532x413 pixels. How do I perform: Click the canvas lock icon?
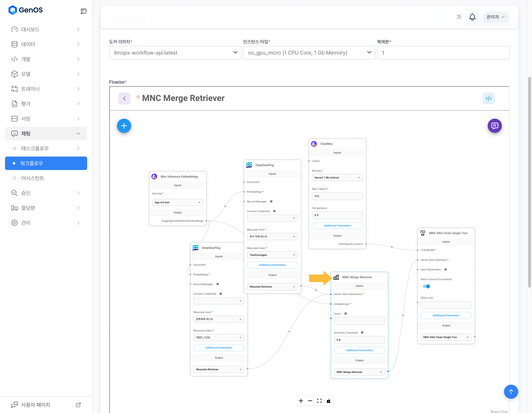tap(328, 401)
